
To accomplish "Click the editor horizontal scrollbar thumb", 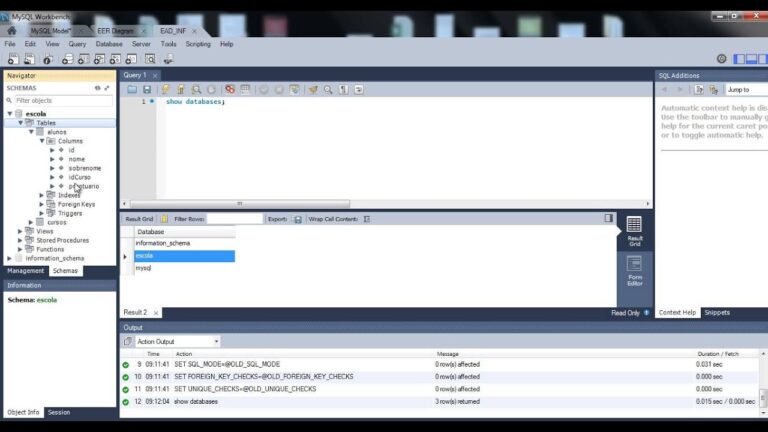I will pos(240,204).
